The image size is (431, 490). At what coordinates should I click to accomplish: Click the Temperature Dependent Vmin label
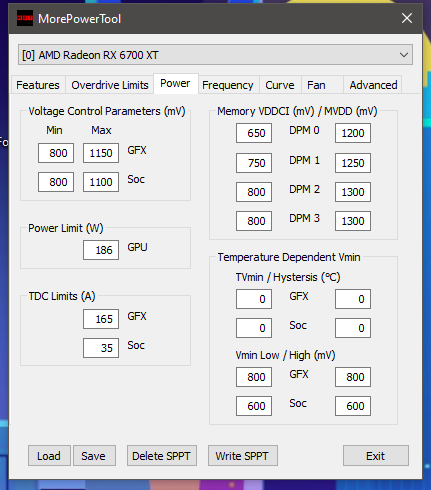(289, 257)
